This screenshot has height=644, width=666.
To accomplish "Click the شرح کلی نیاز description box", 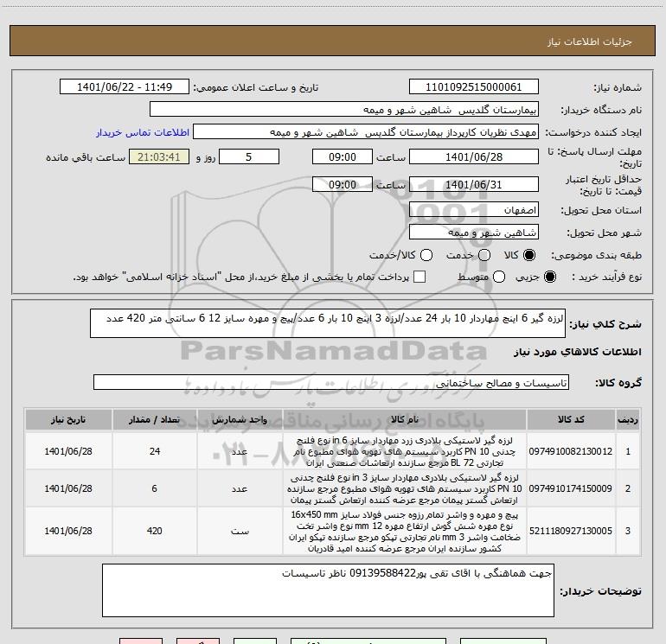I will (x=328, y=323).
